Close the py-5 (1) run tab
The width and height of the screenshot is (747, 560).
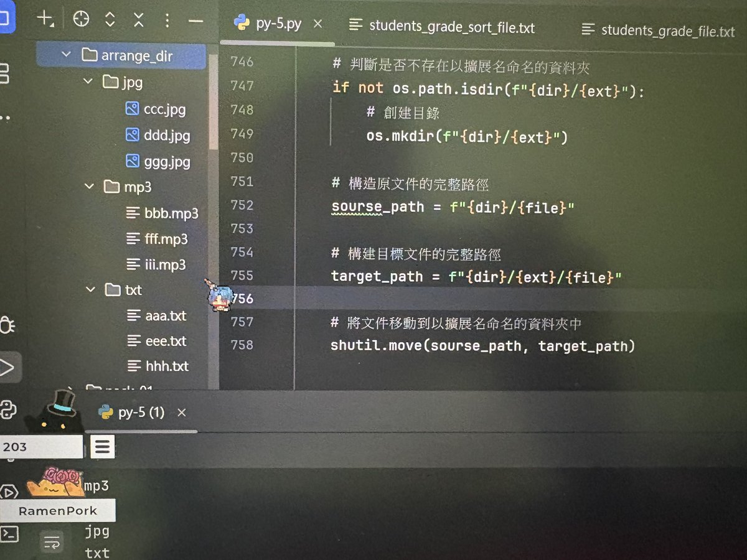[181, 412]
